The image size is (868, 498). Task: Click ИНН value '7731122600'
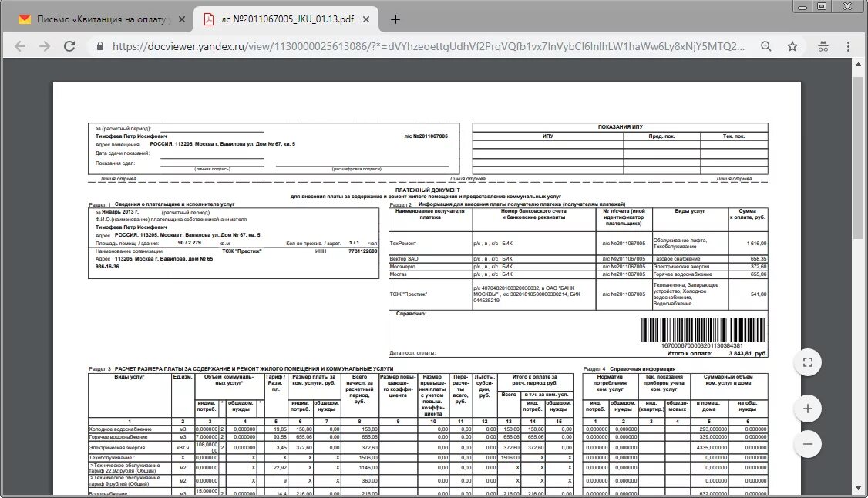click(362, 251)
